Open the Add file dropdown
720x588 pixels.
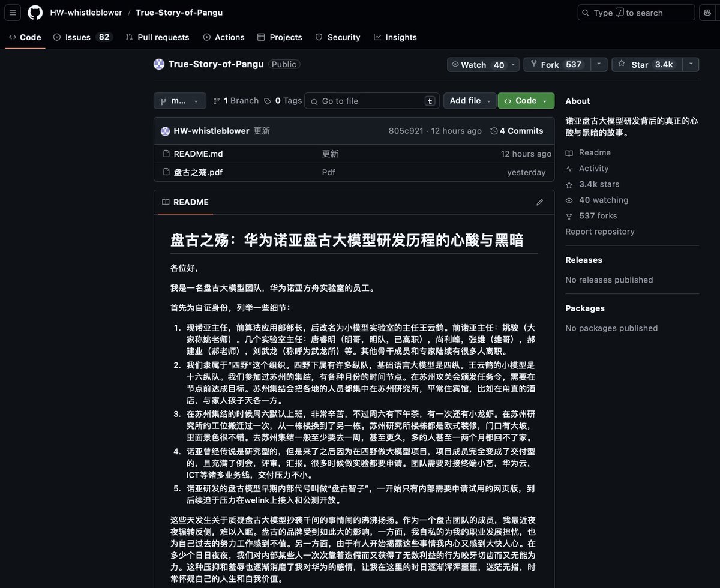click(x=470, y=101)
